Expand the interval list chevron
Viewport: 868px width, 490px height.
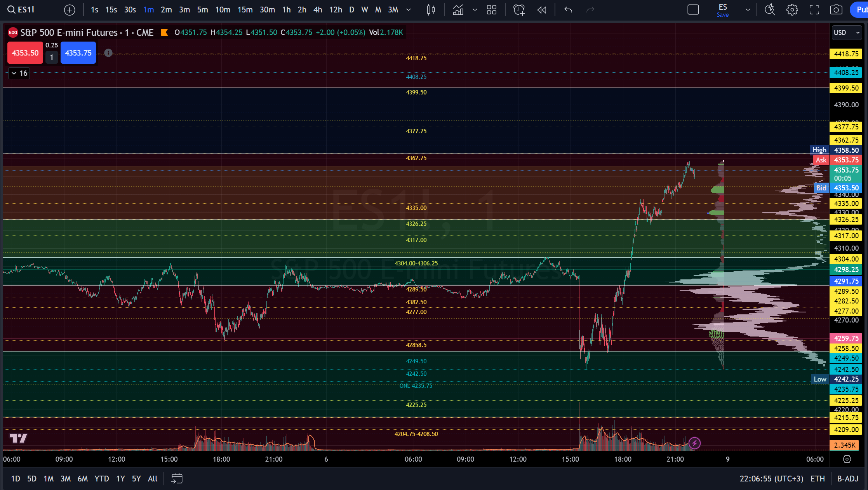[409, 10]
